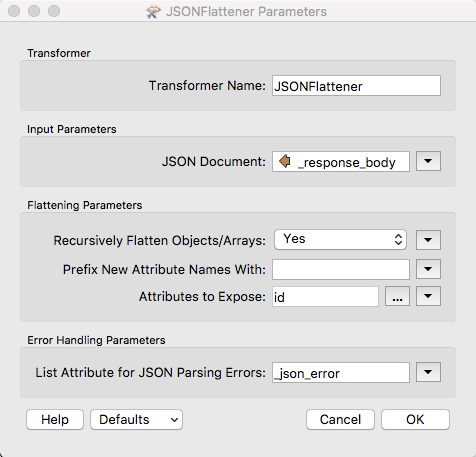Viewport: 476px width, 457px height.
Task: Click the stepper arrows in Yes combo box
Action: coord(398,239)
